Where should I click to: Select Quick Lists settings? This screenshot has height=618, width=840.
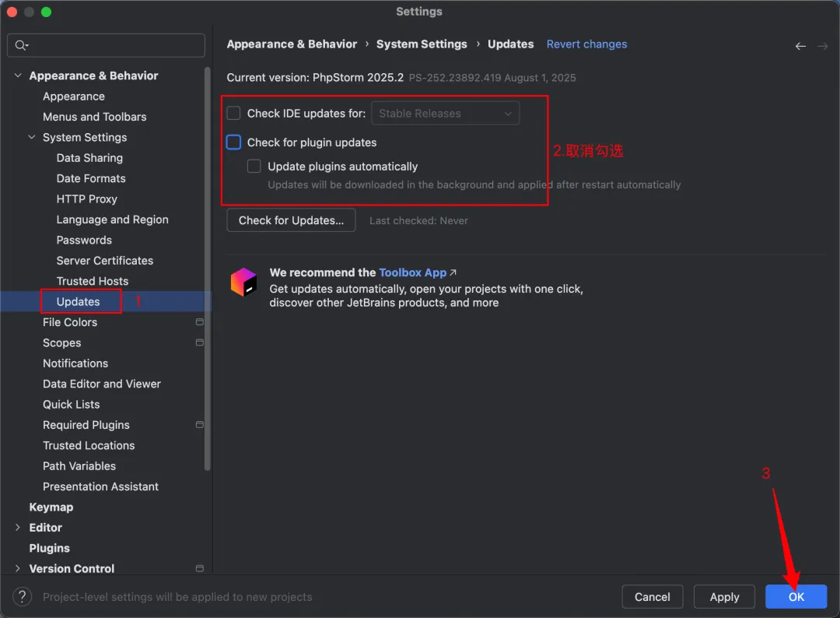(72, 405)
